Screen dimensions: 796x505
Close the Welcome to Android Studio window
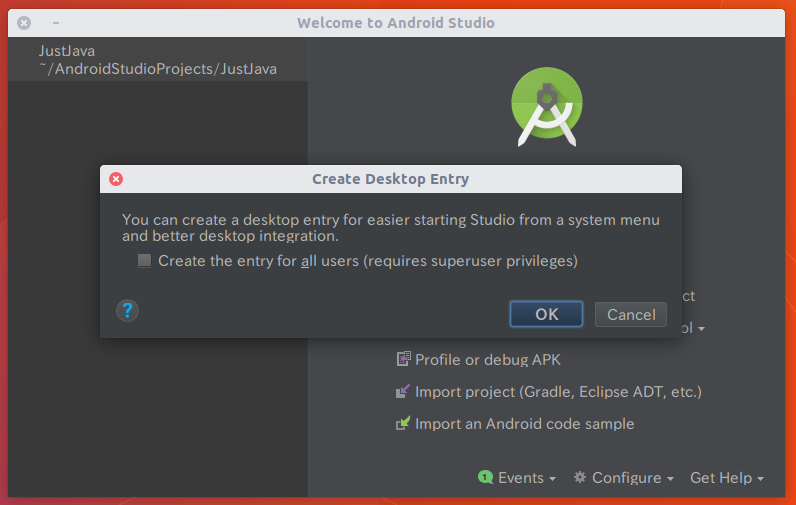(24, 23)
